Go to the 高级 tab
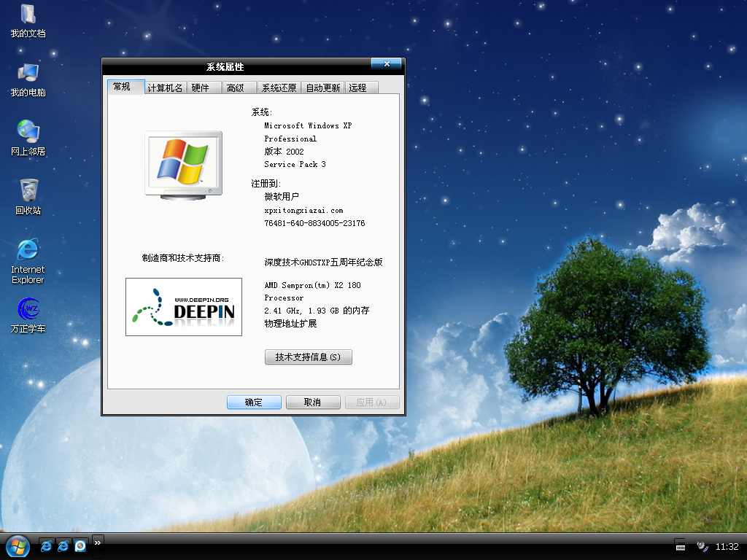The image size is (747, 560). pyautogui.click(x=236, y=87)
